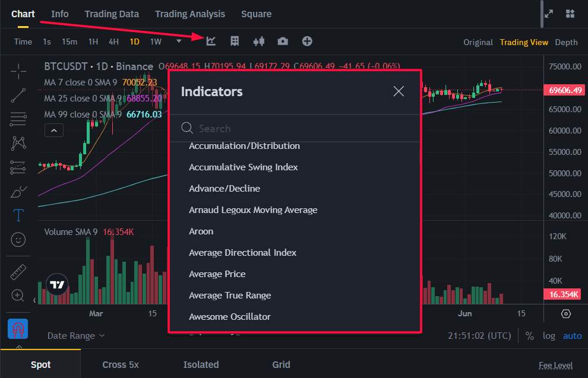Viewport: 588px width, 378px height.
Task: Select the Time interval option
Action: (23, 42)
